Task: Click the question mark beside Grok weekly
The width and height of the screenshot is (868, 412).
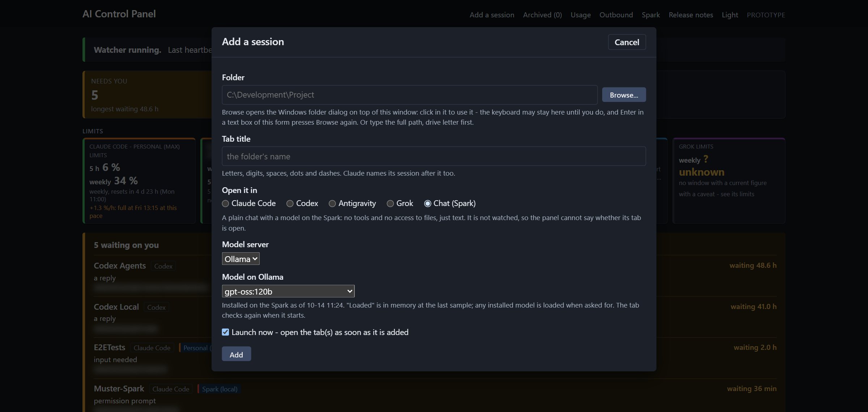Action: [706, 159]
